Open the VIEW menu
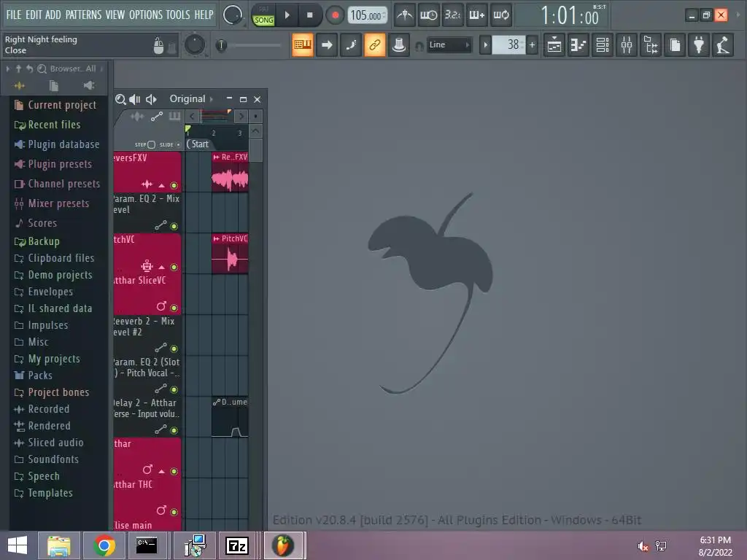Viewport: 747px width, 560px height. [x=115, y=15]
